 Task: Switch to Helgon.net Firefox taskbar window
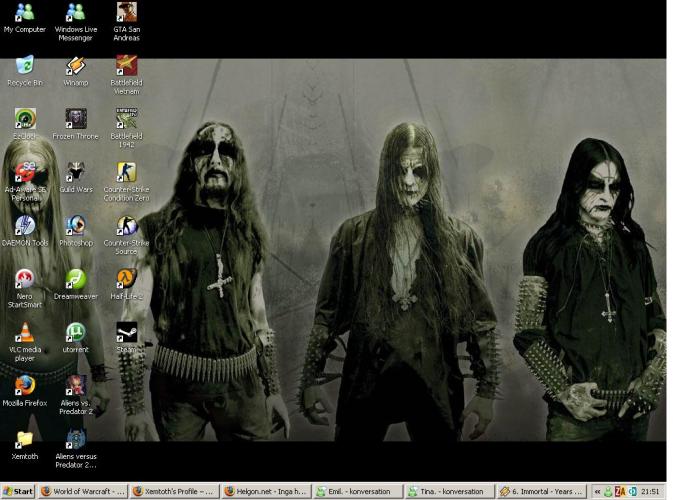coord(265,491)
